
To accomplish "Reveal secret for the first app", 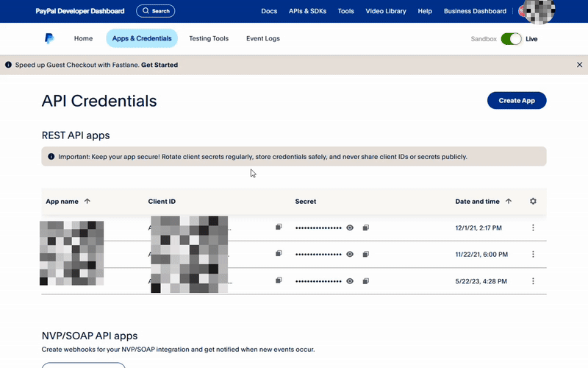I will [x=350, y=228].
